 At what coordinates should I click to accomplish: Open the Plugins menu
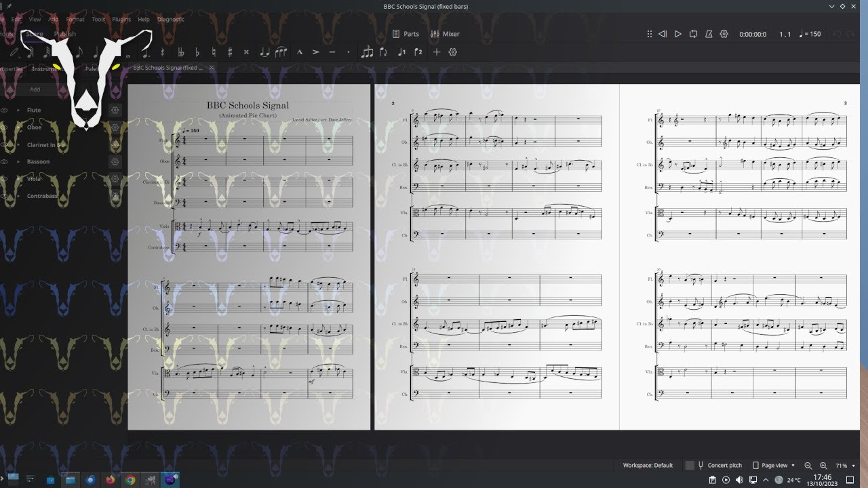coord(121,20)
